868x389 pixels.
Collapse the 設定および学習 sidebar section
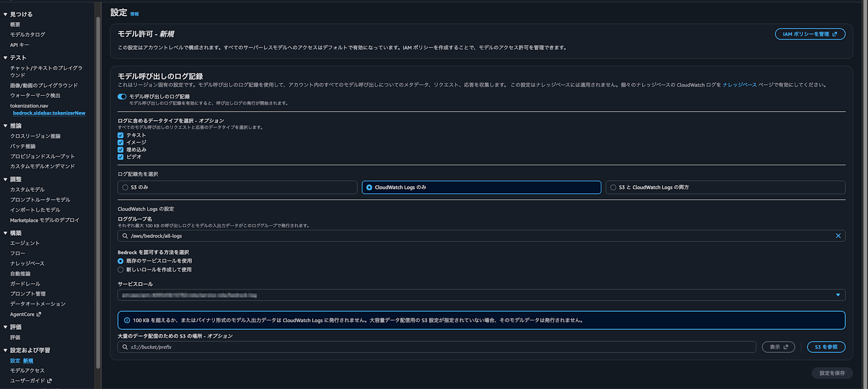click(x=5, y=350)
